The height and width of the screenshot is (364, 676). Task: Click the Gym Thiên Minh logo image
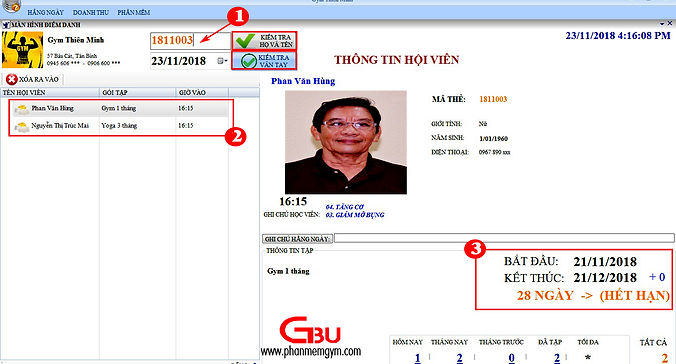coord(22,50)
